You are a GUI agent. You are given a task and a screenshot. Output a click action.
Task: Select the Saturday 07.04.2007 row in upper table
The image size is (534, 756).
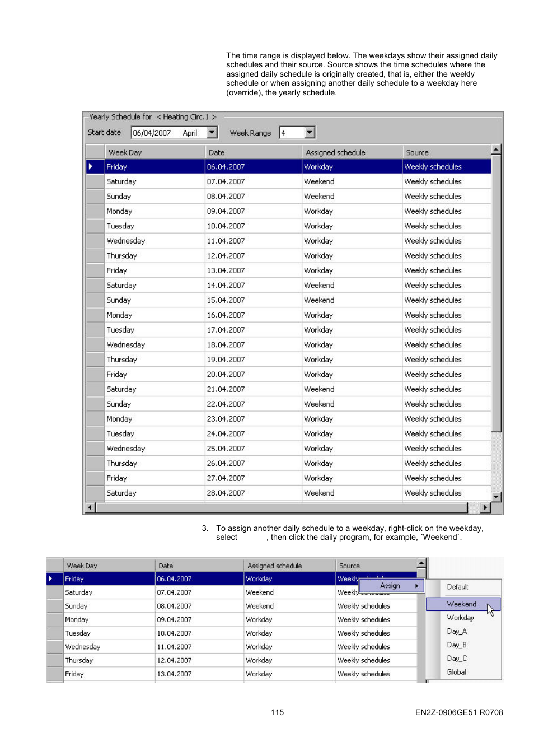(289, 181)
